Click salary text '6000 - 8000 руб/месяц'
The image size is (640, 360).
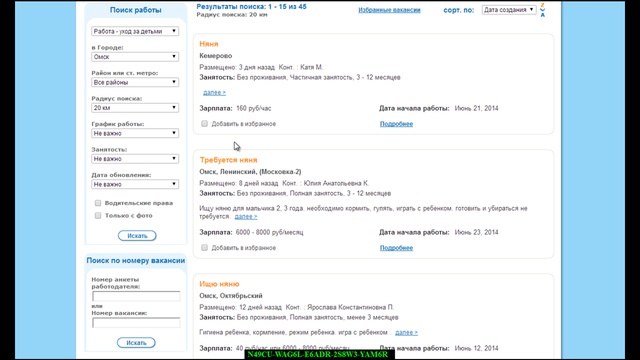click(269, 232)
